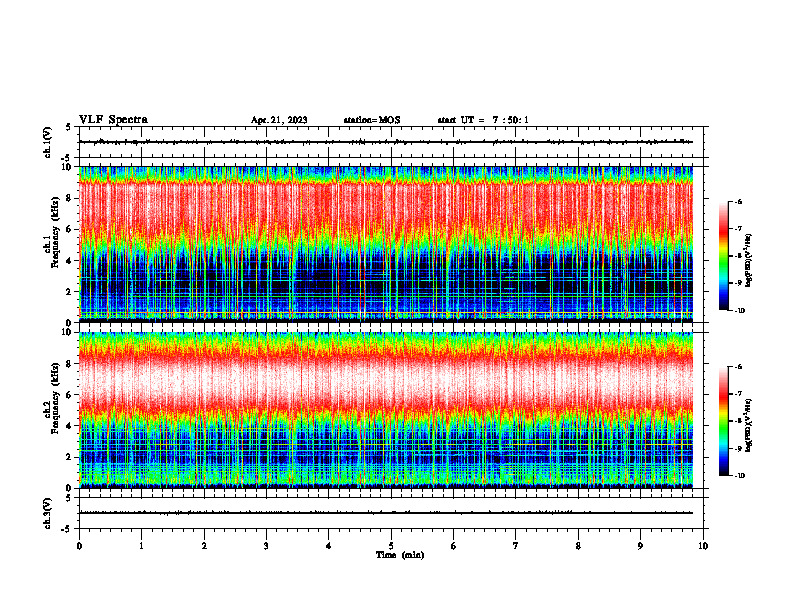
Task: Click the ch.1 color bar log(PSD) label
Action: (748, 261)
